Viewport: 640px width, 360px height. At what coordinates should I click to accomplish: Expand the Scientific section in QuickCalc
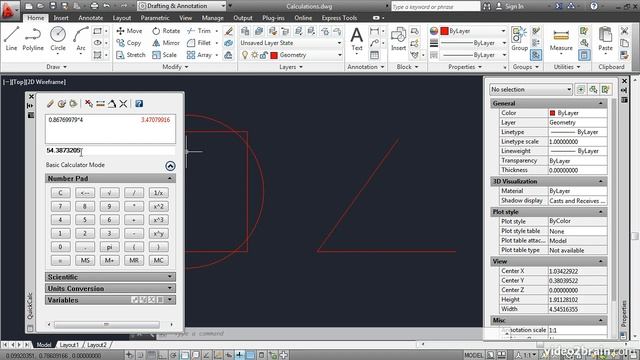[x=110, y=277]
